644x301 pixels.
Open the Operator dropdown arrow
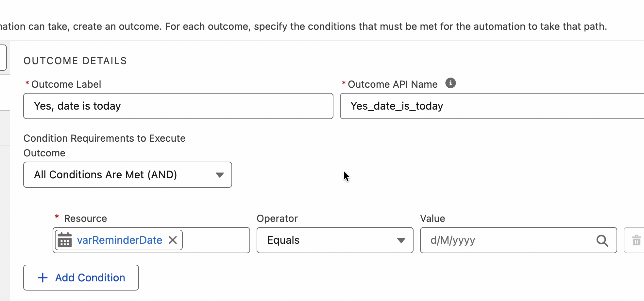pos(401,240)
